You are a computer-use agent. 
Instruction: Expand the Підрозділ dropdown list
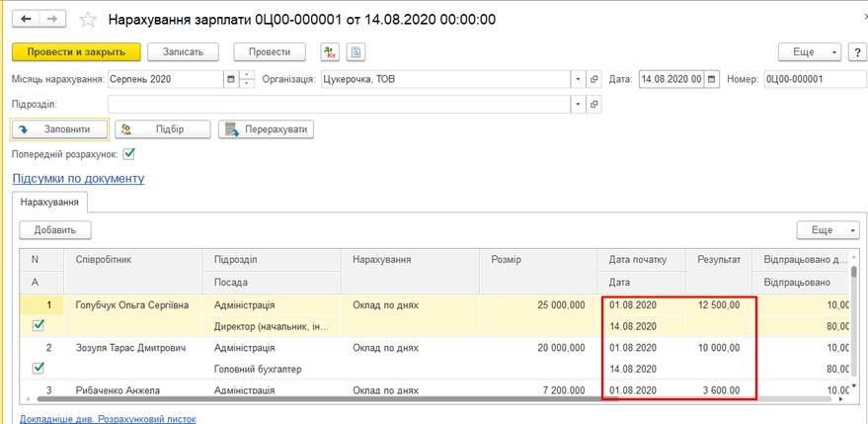pyautogui.click(x=579, y=104)
